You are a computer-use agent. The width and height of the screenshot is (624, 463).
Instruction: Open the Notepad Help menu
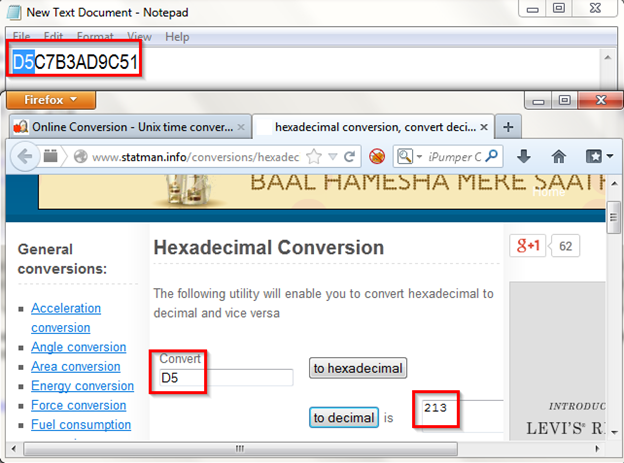[x=177, y=37]
